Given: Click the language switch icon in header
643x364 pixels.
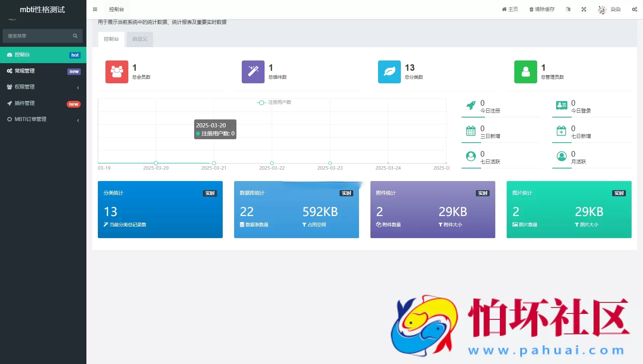Looking at the screenshot, I should point(568,10).
